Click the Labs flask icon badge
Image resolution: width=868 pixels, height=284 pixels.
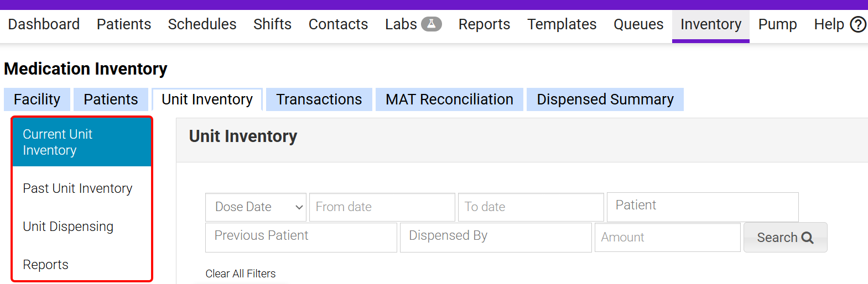[431, 24]
